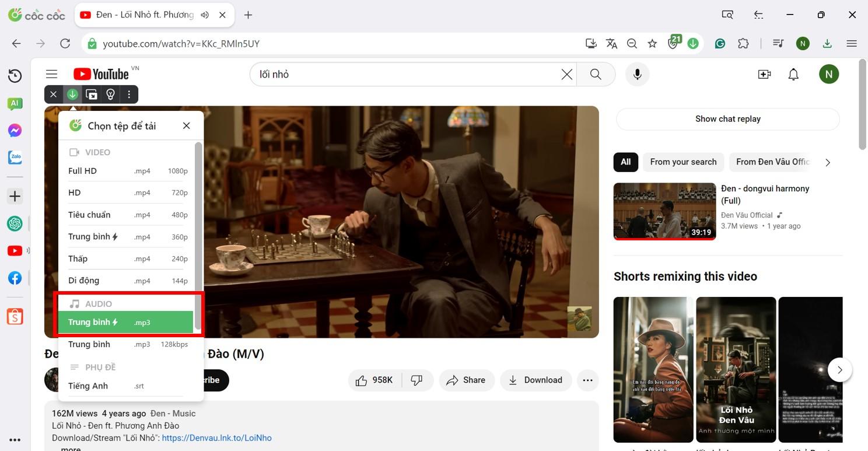
Task: Go to the YouTube home logo
Action: pos(101,74)
